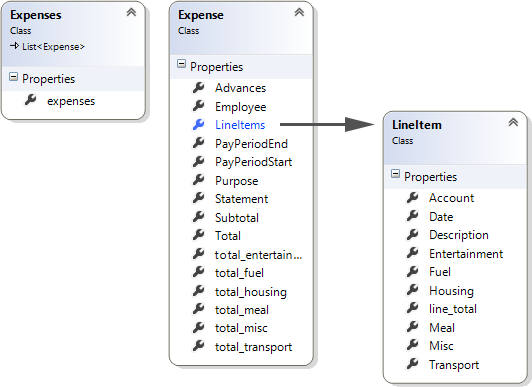Collapse Properties section in LineItem class
The width and height of the screenshot is (532, 387).
[x=395, y=174]
